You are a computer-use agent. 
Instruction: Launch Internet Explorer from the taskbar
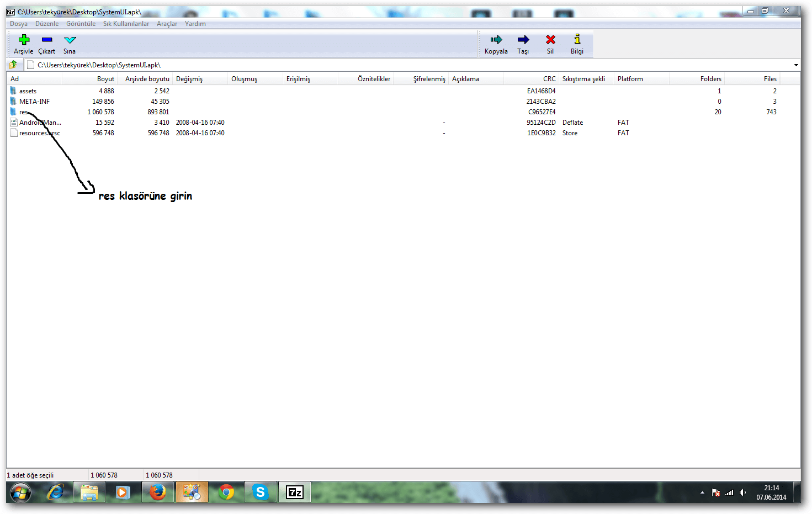[55, 492]
